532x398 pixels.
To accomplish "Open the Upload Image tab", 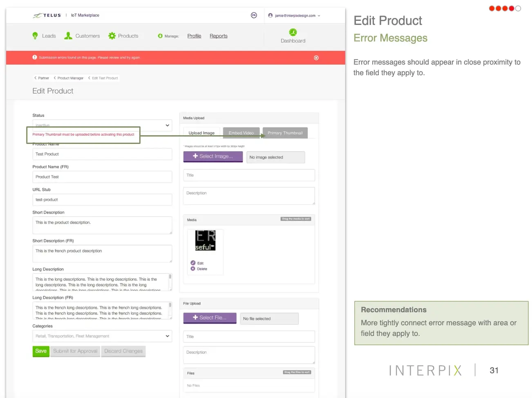I will (201, 133).
